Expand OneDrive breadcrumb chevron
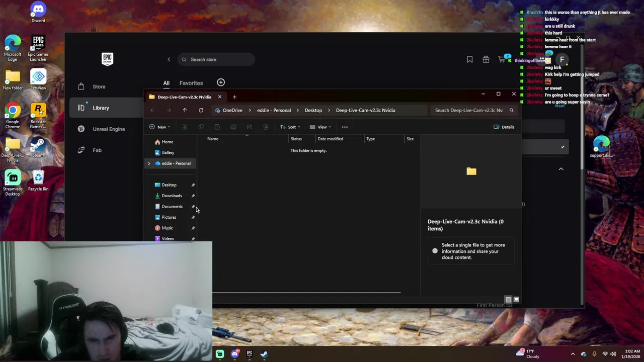This screenshot has width=644, height=362. click(x=250, y=110)
